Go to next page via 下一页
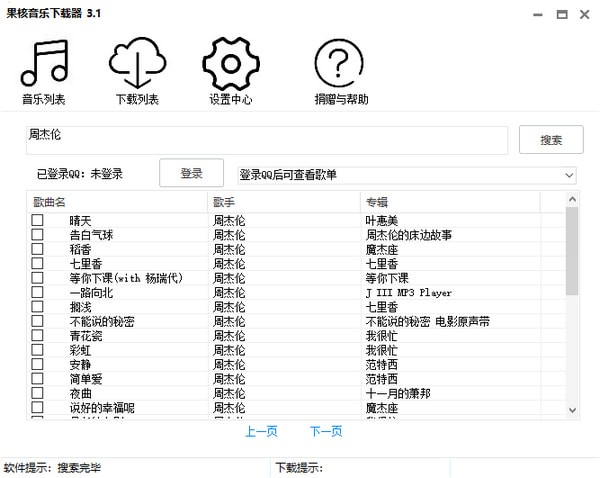Viewport: 600px width, 478px height. [326, 432]
